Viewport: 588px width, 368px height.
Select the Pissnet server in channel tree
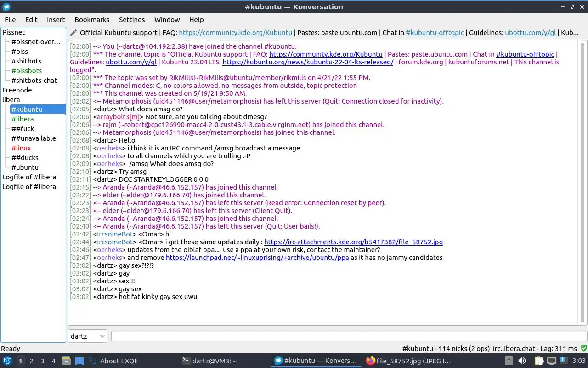coord(14,32)
